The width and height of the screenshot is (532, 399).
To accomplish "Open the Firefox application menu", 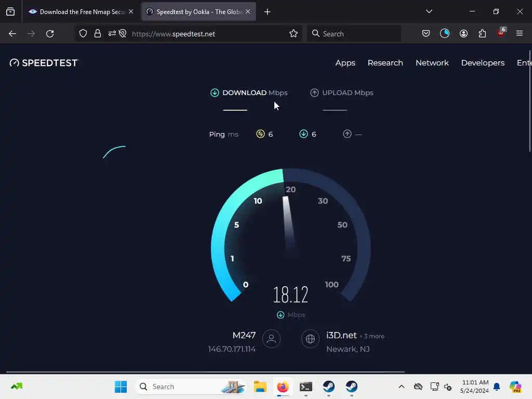I will 520,34.
